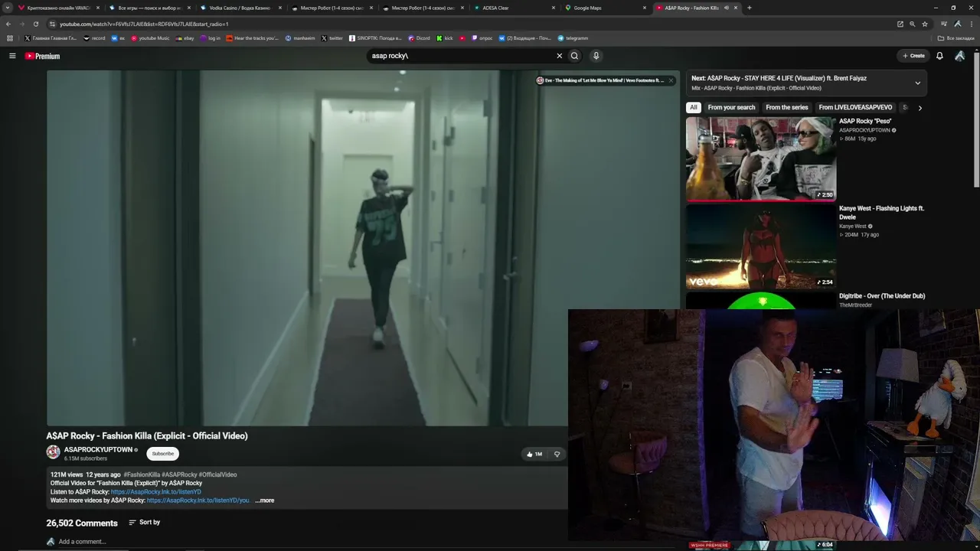
Task: Expand video description with ...more
Action: (x=264, y=500)
